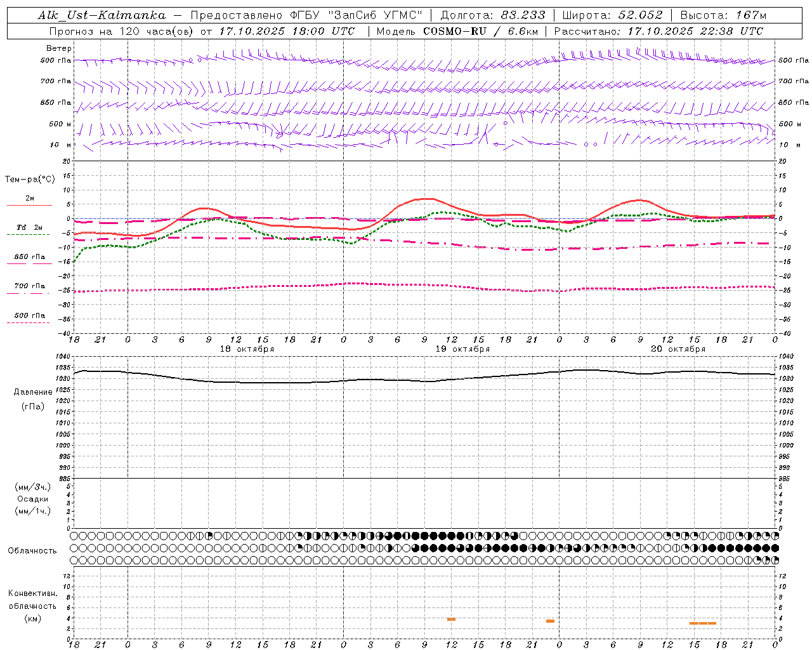Click the forecast start 17.10.2025 18:00 UTC

click(287, 31)
